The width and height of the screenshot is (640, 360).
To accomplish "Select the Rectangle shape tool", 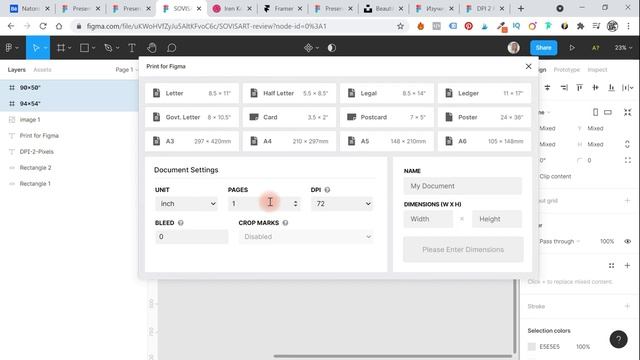I will point(84,48).
